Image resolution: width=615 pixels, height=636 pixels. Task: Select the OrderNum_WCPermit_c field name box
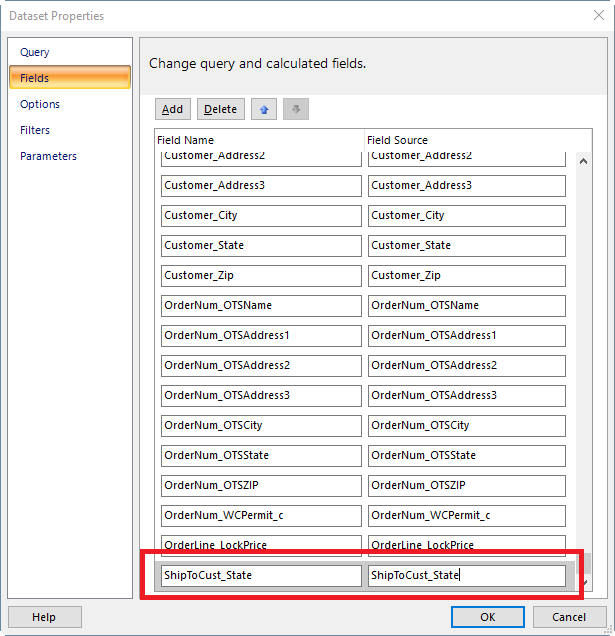(261, 516)
